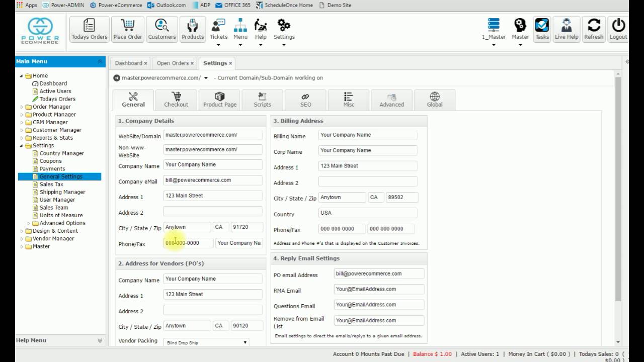This screenshot has width=644, height=362.
Task: Expand the Product Manager folder
Action: pos(22,115)
